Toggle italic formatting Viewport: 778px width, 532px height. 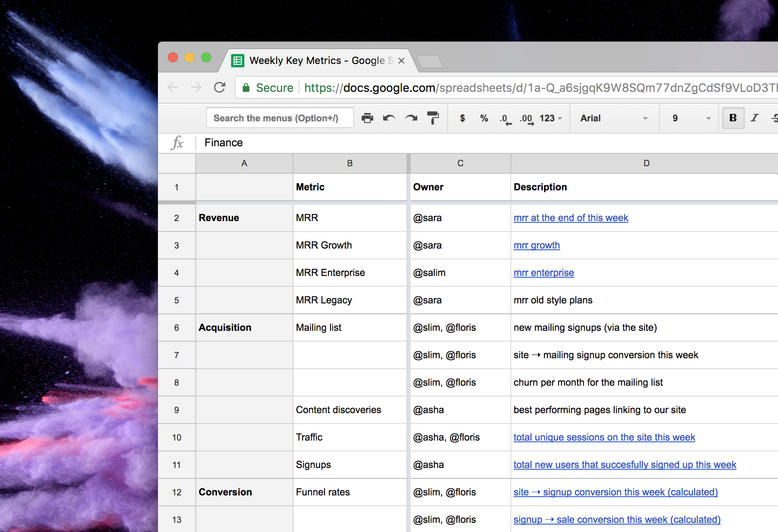pos(754,118)
